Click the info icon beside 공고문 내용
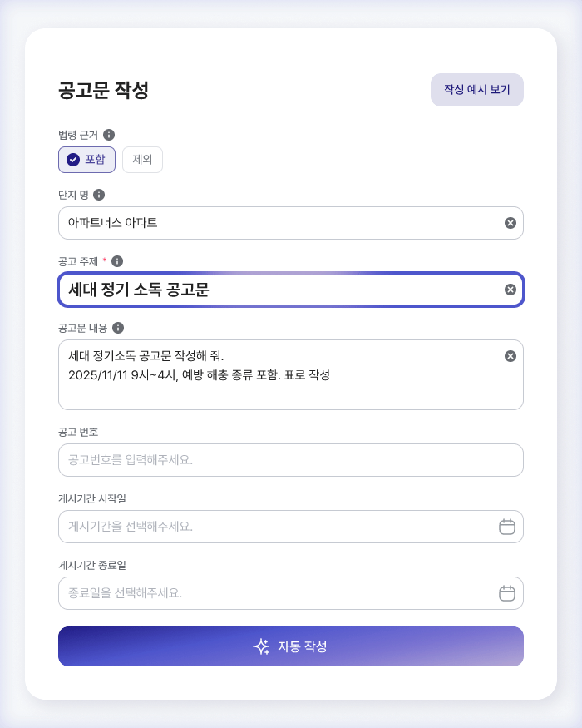The image size is (582, 728). pyautogui.click(x=118, y=325)
